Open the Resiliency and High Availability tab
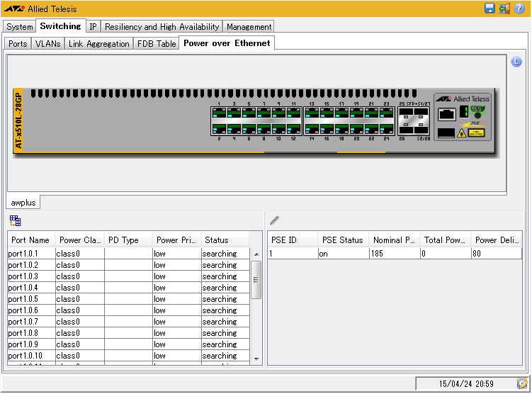The width and height of the screenshot is (532, 394). (162, 27)
